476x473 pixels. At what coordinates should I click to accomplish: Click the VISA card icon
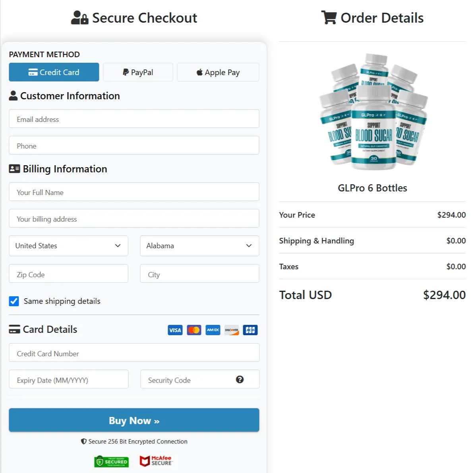[x=175, y=330]
